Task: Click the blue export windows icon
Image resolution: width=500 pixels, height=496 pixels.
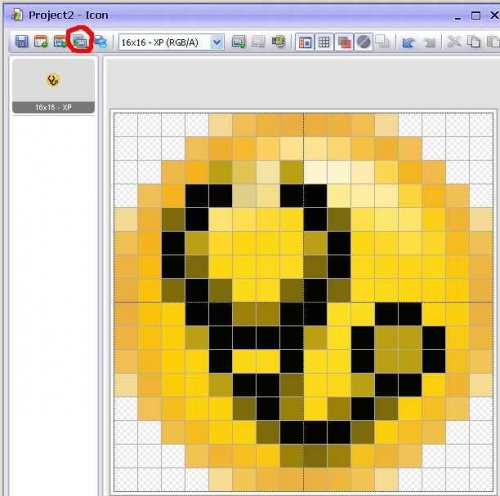Action: [x=101, y=42]
